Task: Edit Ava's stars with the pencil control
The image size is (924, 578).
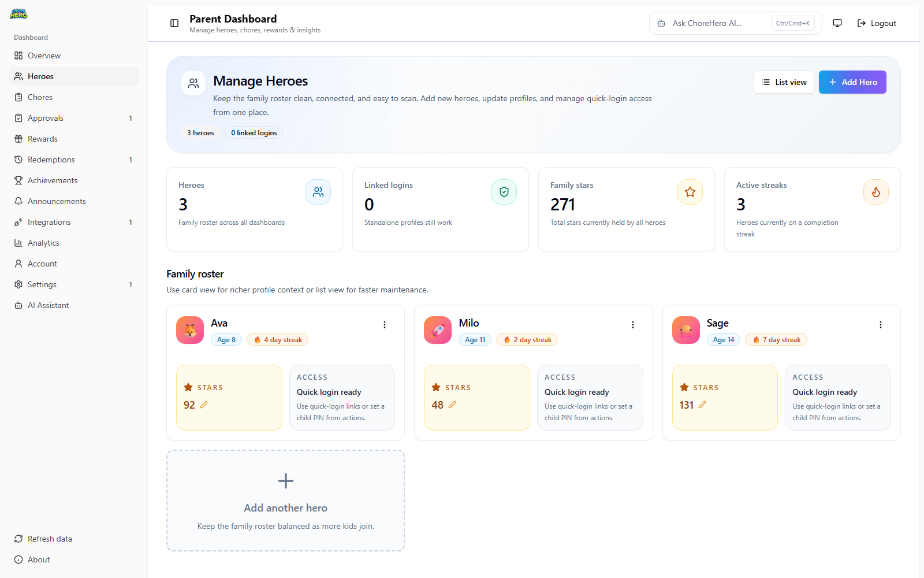Action: click(x=203, y=405)
